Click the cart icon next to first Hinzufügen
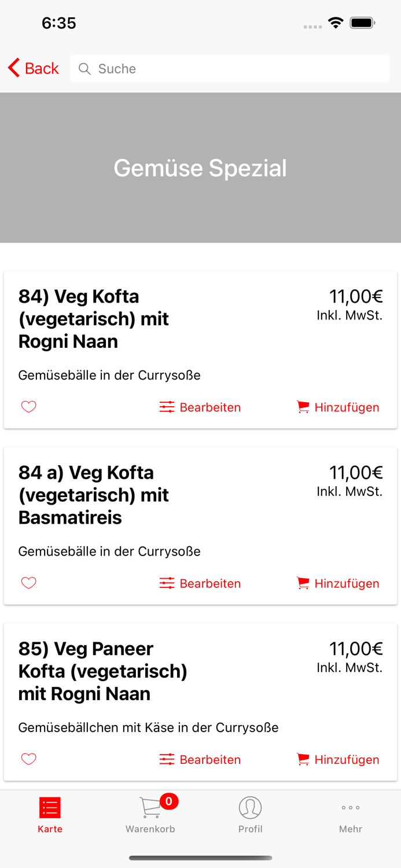The width and height of the screenshot is (401, 868). pyautogui.click(x=303, y=407)
